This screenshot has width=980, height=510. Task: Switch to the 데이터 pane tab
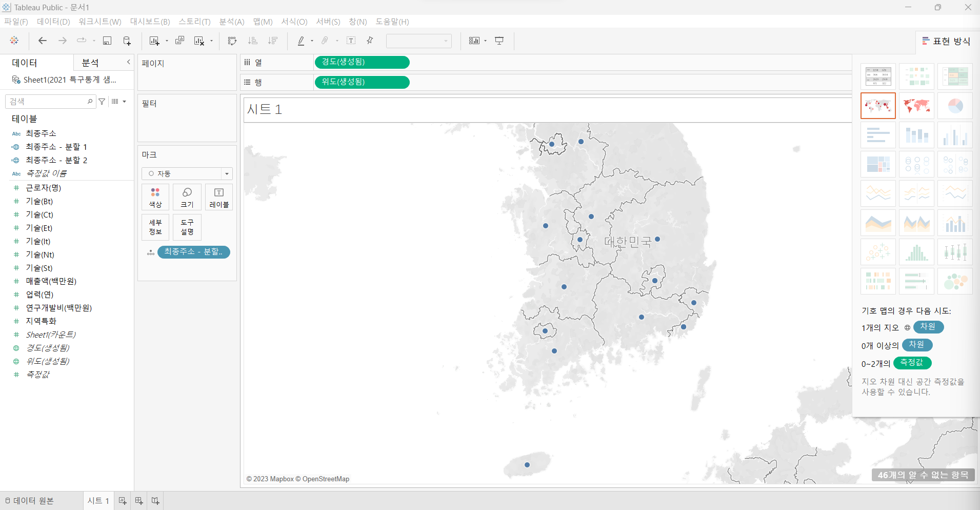(x=25, y=63)
